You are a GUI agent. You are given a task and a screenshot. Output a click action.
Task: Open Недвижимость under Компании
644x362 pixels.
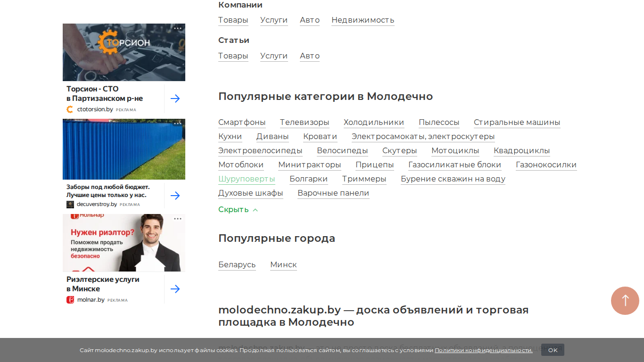tap(363, 20)
